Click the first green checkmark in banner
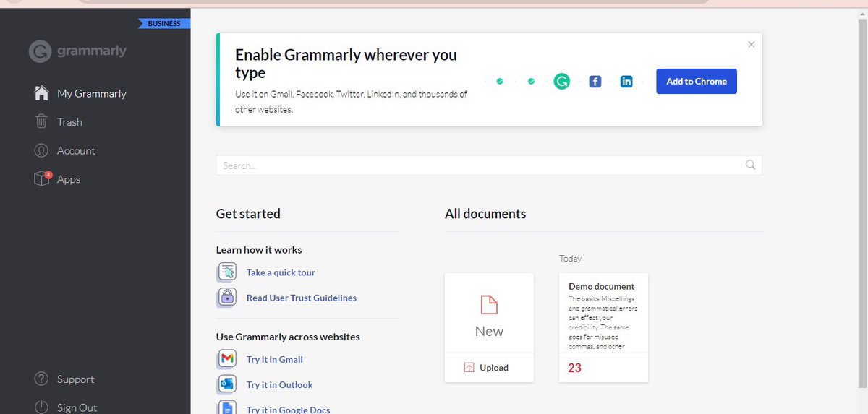The width and height of the screenshot is (868, 414). (x=499, y=82)
